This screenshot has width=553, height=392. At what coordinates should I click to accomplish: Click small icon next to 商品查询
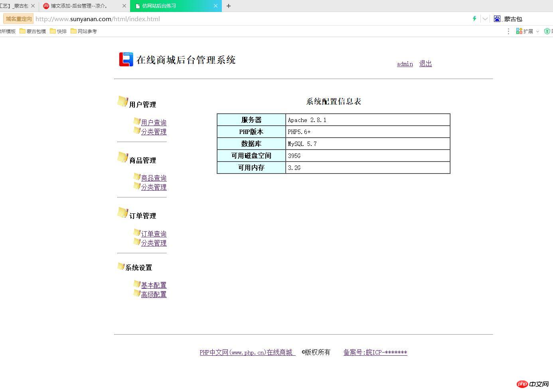coord(137,177)
